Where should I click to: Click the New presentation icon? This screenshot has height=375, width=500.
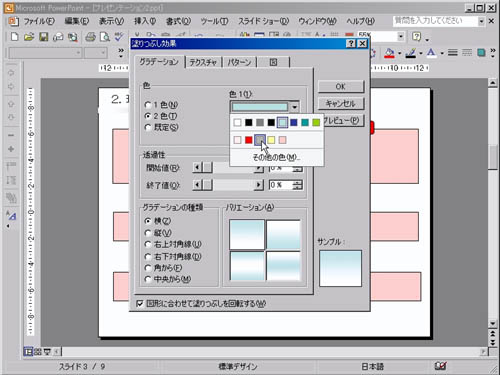pyautogui.click(x=14, y=37)
